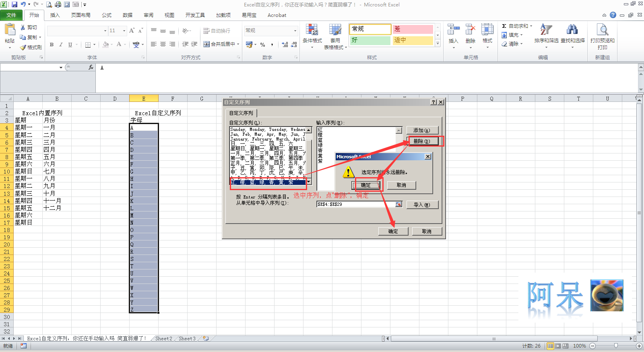Open 条件格式 conditional formatting
Screen dimensions: 644x352
point(312,35)
